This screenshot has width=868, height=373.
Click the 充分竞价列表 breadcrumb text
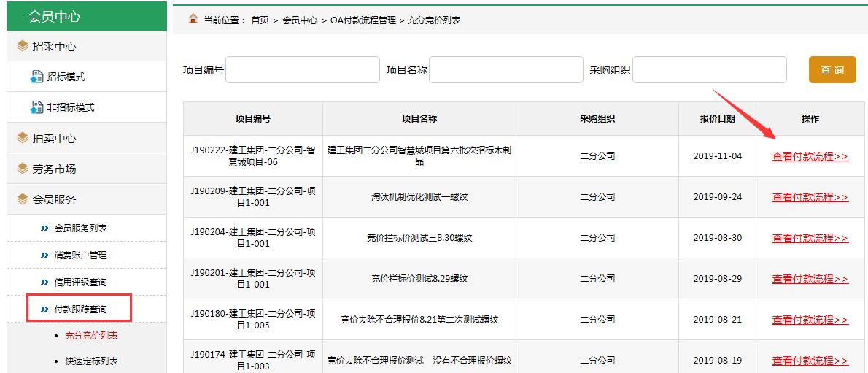pos(434,20)
